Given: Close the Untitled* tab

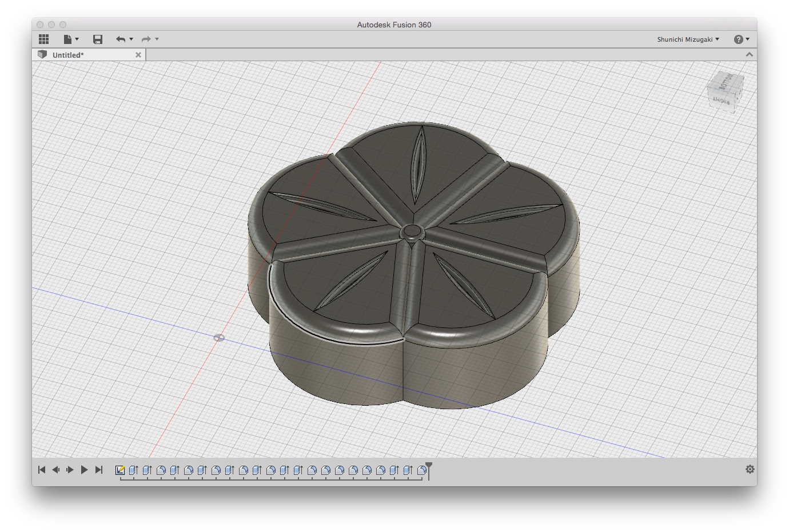Looking at the screenshot, I should (x=138, y=55).
